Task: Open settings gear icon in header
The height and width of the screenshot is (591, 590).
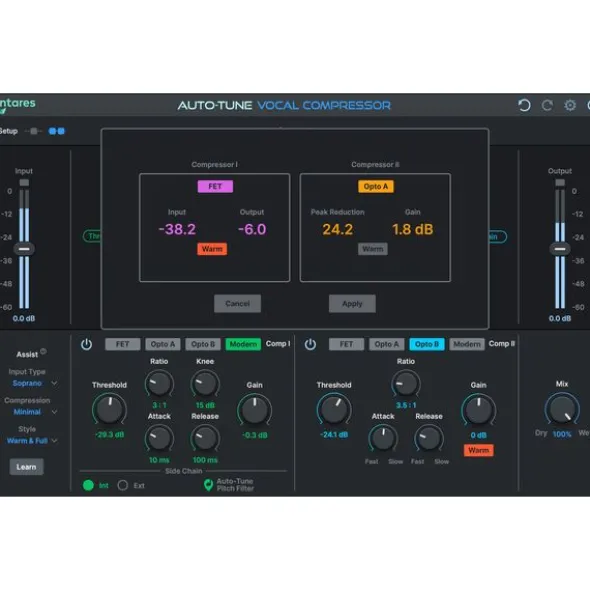Action: point(570,105)
